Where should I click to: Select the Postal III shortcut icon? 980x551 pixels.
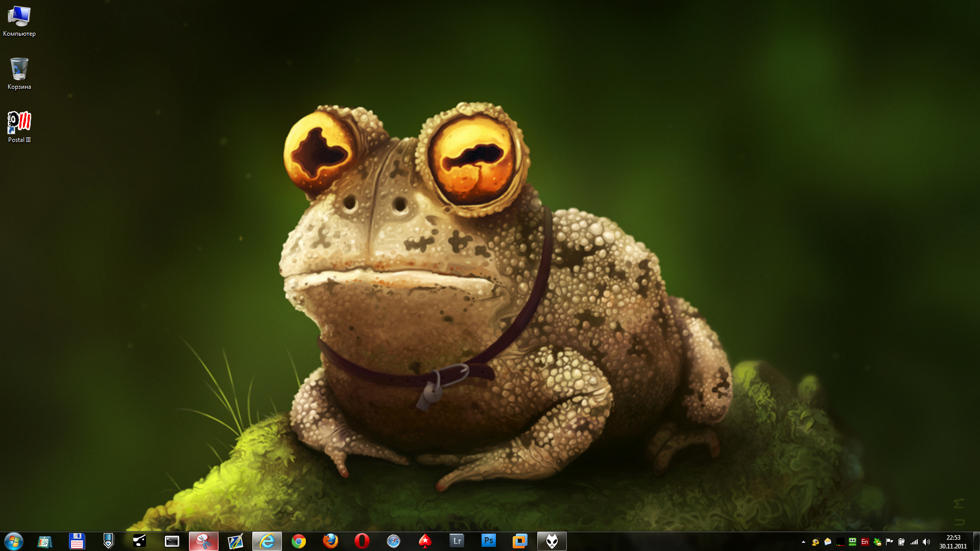tap(19, 127)
